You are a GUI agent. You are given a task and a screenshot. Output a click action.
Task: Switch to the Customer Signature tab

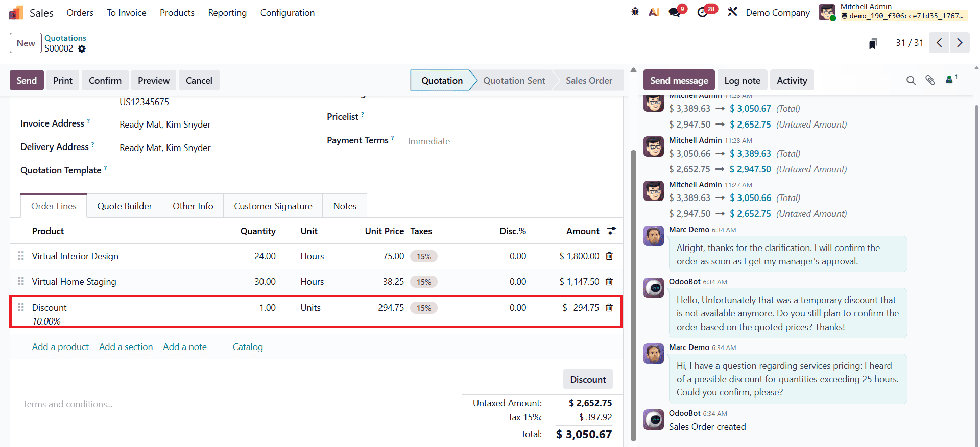[273, 206]
